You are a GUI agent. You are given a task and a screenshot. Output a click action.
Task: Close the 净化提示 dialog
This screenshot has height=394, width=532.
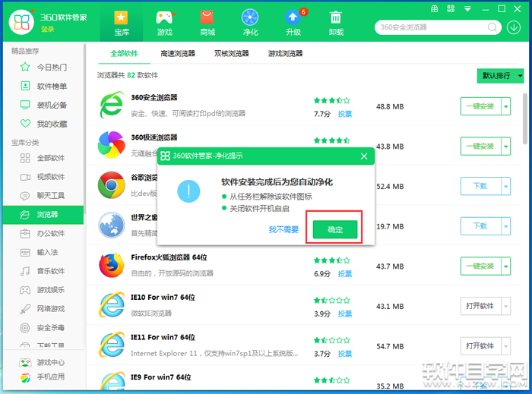[364, 156]
